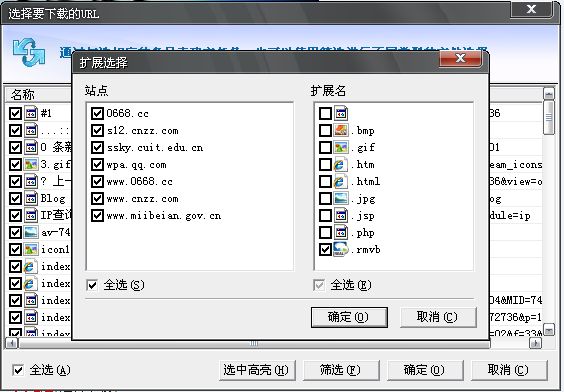This screenshot has width=564, height=392.
Task: Uncheck site s12.cnzz.com checkbox
Action: 97,130
